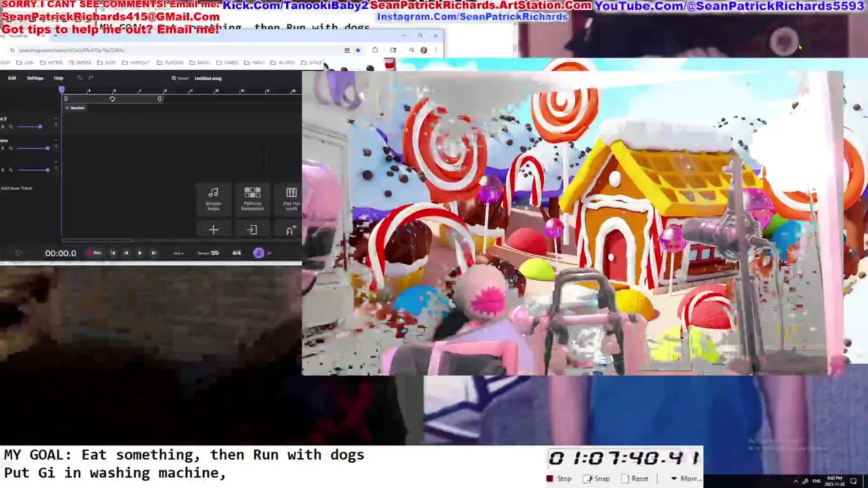The height and width of the screenshot is (488, 868).
Task: Click the site info icon in address bar
Action: (x=12, y=50)
